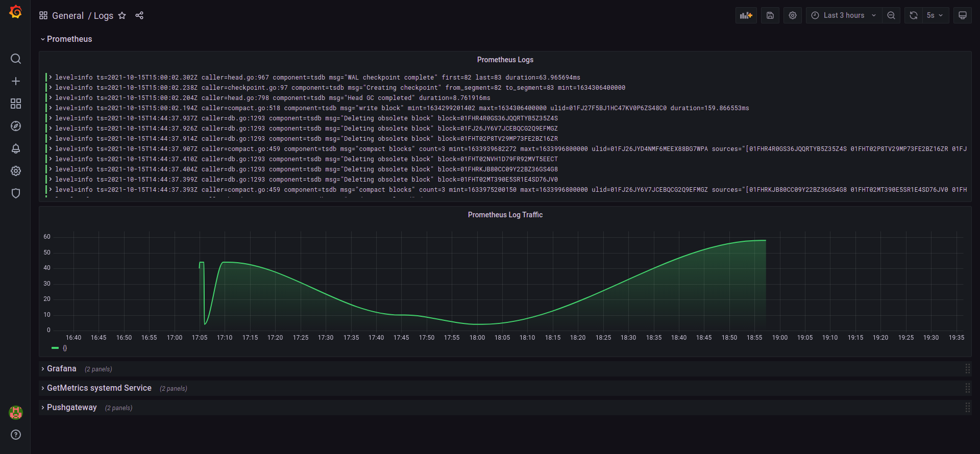The width and height of the screenshot is (980, 454).
Task: Open the Create plus menu in sidebar
Action: click(x=16, y=81)
